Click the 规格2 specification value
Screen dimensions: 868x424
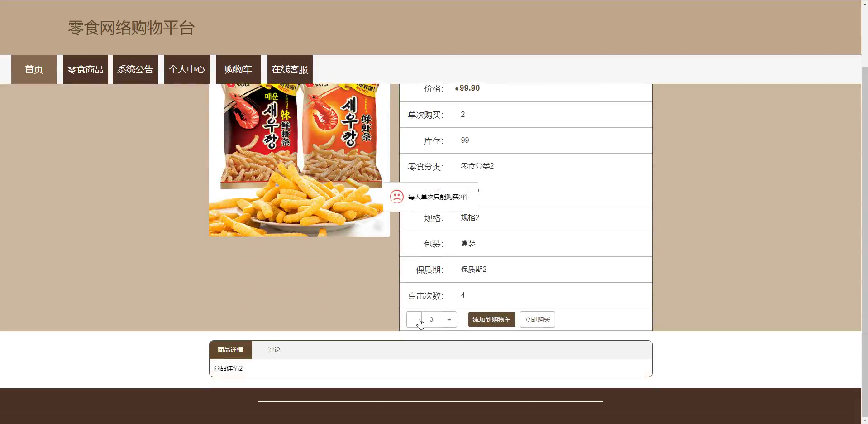(x=470, y=218)
